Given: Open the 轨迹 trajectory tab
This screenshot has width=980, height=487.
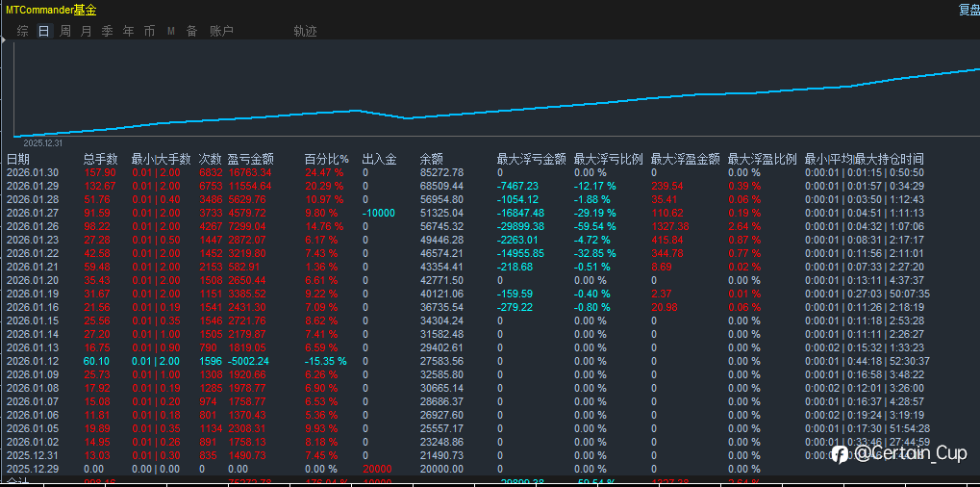Looking at the screenshot, I should [305, 31].
